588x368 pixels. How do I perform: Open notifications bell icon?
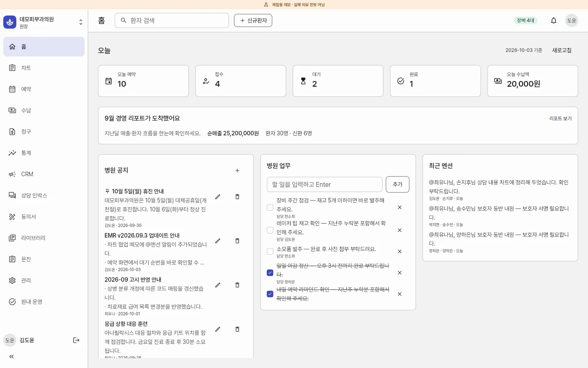click(554, 20)
